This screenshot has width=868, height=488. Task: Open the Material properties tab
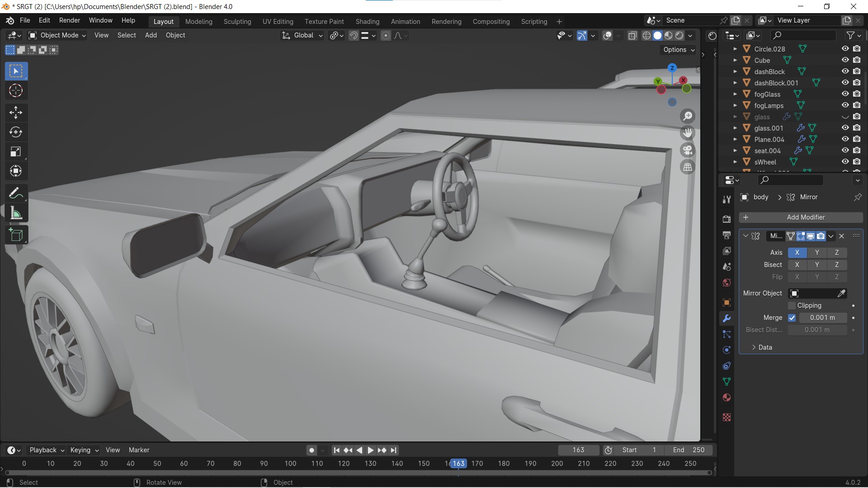click(x=726, y=398)
